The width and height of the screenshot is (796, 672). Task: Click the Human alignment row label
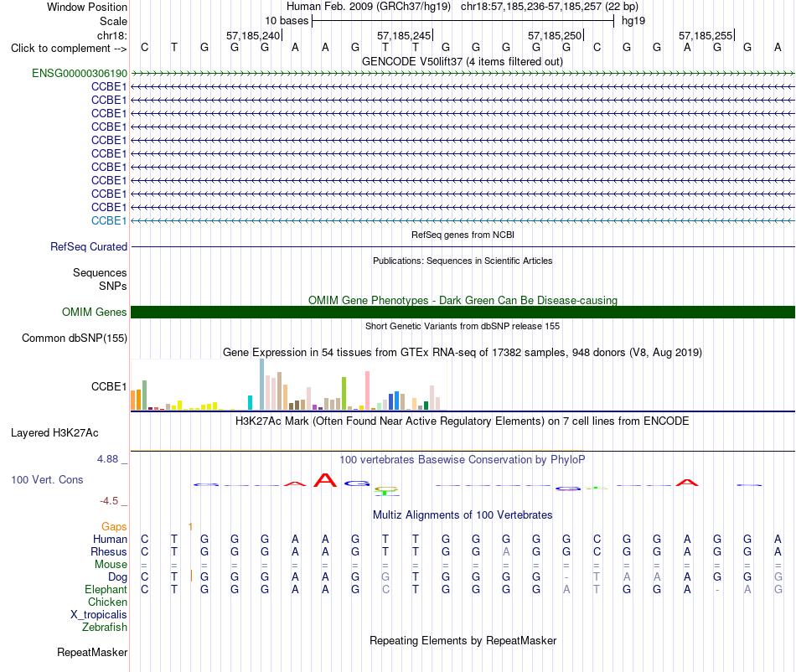(110, 539)
